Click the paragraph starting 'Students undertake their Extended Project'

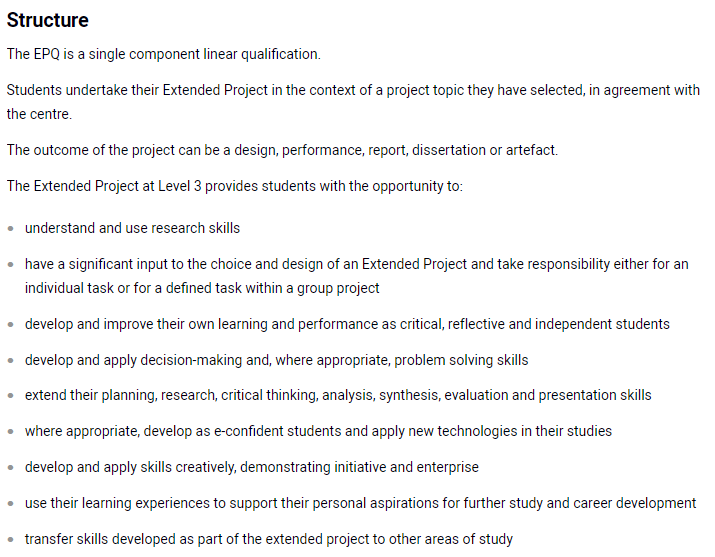pos(353,102)
